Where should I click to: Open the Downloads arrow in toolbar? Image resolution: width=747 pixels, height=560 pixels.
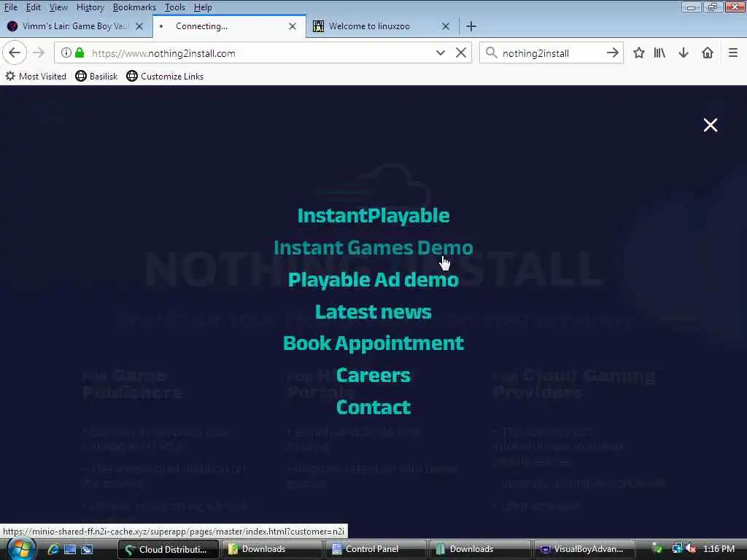[684, 52]
